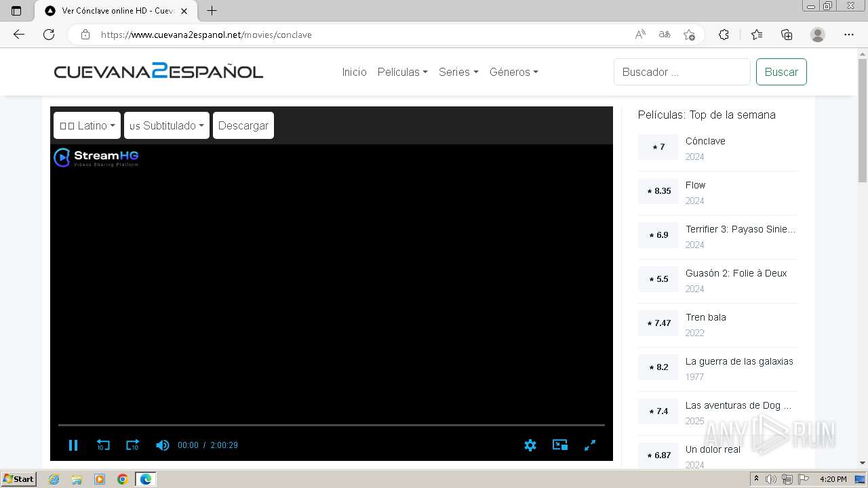Open a new browser tab
The height and width of the screenshot is (488, 868).
pyautogui.click(x=212, y=11)
